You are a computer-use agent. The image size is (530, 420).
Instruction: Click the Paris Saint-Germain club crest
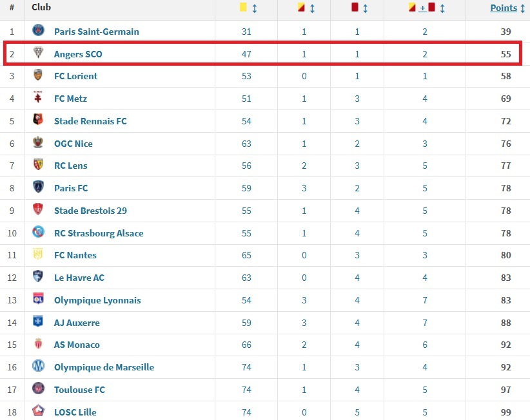click(x=38, y=30)
